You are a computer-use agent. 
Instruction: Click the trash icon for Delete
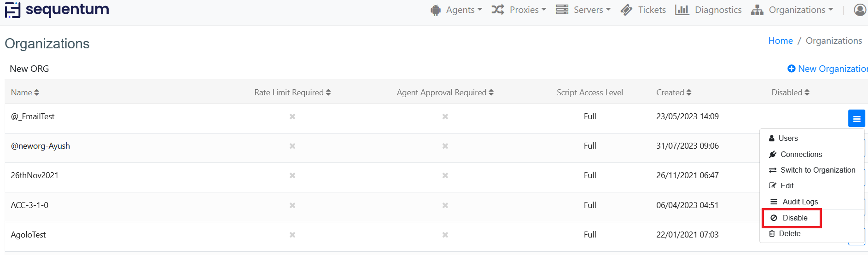point(772,234)
